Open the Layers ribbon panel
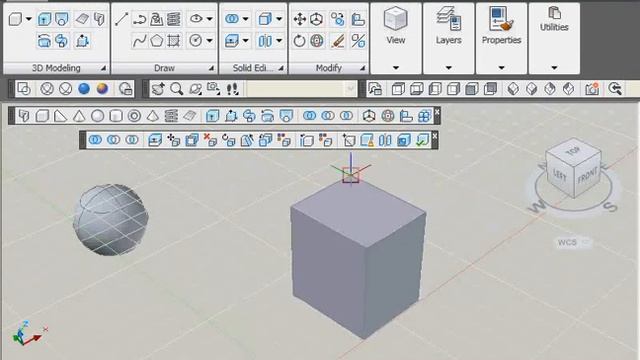 pyautogui.click(x=449, y=38)
